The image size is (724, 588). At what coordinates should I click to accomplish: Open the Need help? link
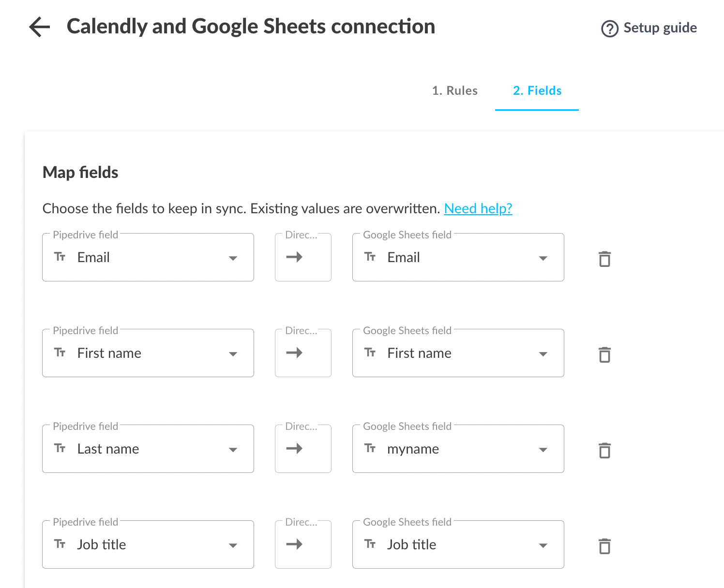478,208
